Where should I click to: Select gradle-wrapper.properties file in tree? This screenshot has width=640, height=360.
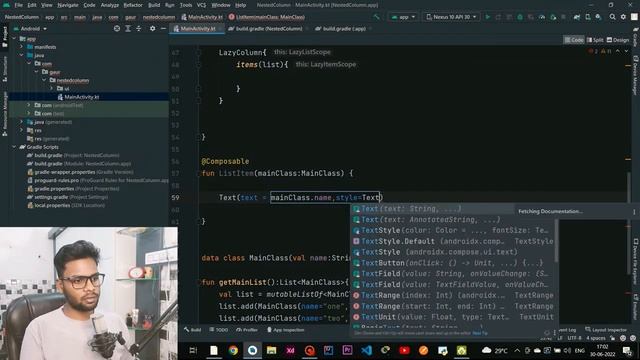click(80, 172)
